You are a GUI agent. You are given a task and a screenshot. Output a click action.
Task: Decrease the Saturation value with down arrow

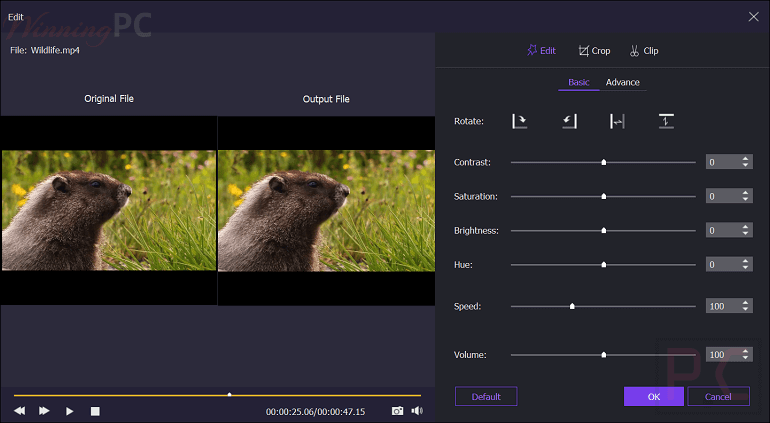point(746,200)
